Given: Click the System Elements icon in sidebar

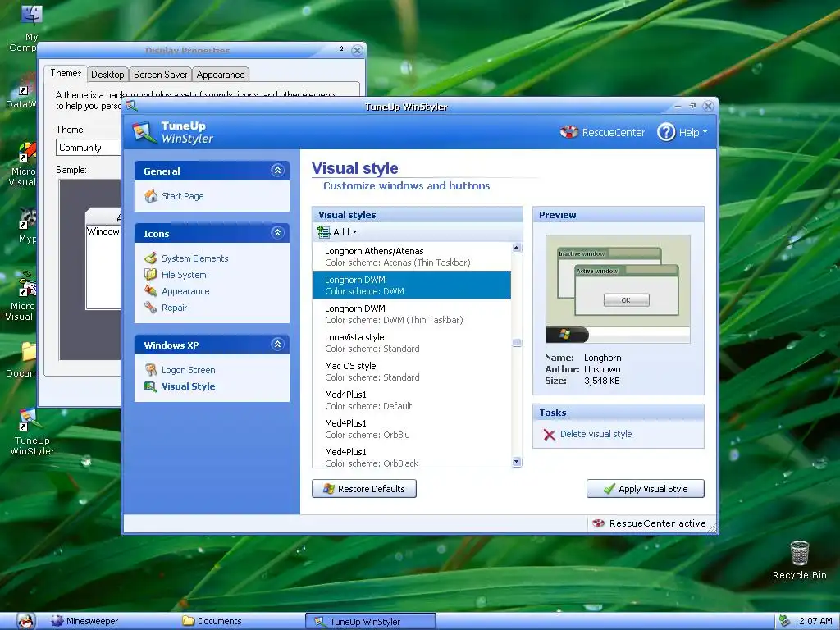Looking at the screenshot, I should click(x=151, y=258).
